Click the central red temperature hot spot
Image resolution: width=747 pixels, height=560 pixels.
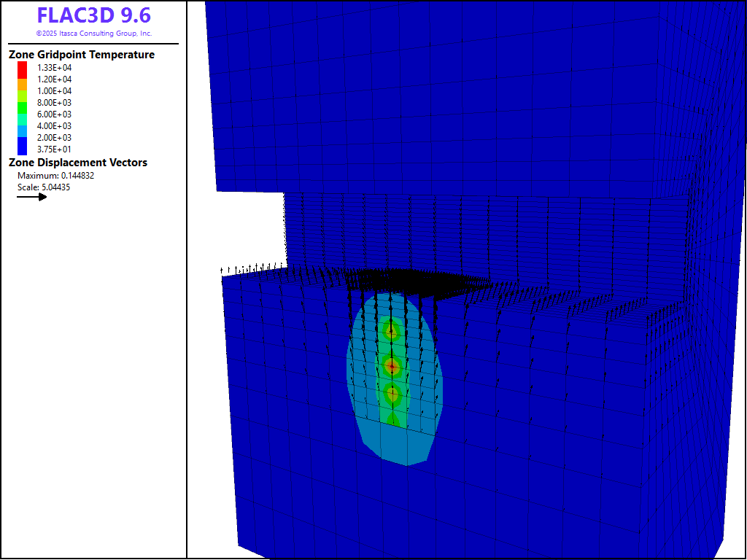[x=392, y=364]
